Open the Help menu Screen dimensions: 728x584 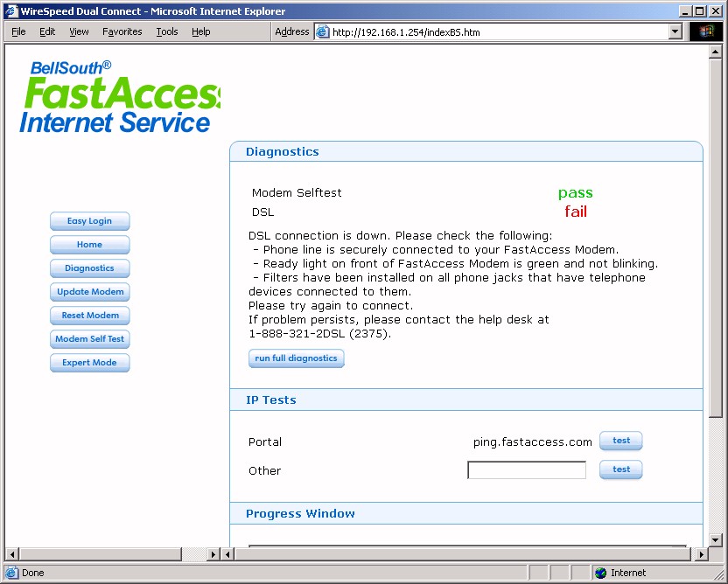(x=201, y=31)
